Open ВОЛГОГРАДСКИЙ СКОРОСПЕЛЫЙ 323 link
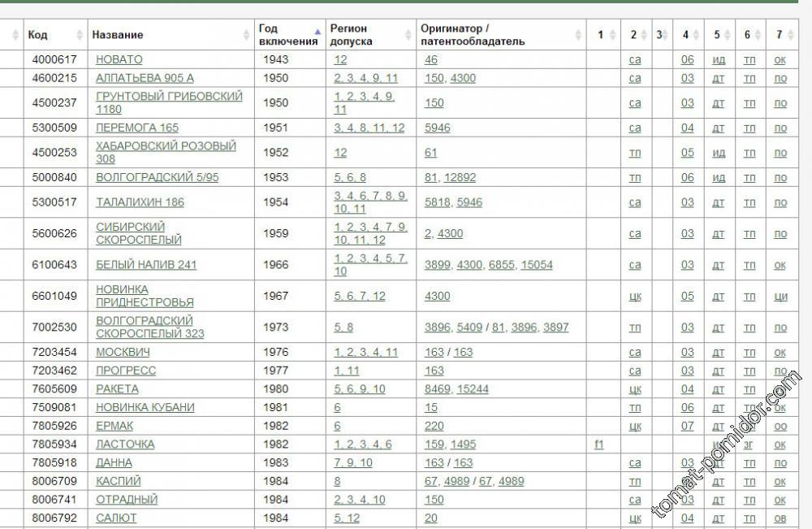Screen dimensions: 812x529 149,327
